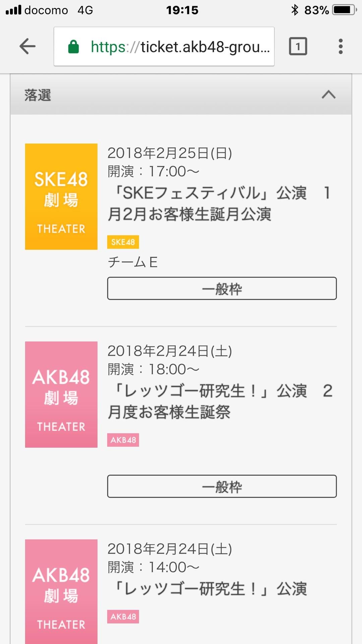
Task: Tap the yellow SKE48 group tag
Action: [x=123, y=242]
